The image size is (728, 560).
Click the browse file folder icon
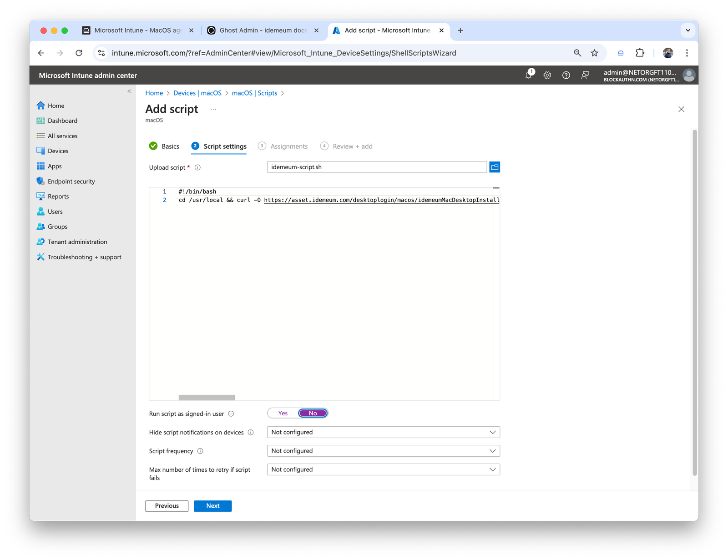point(495,167)
